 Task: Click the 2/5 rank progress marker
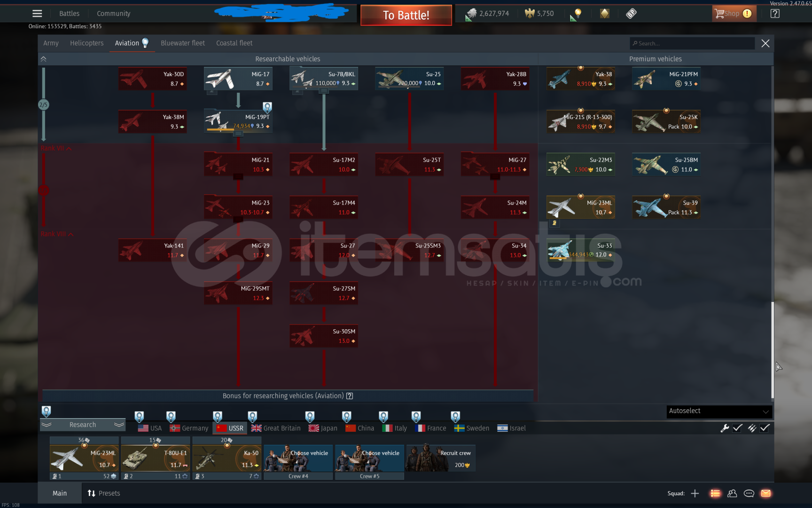43,104
